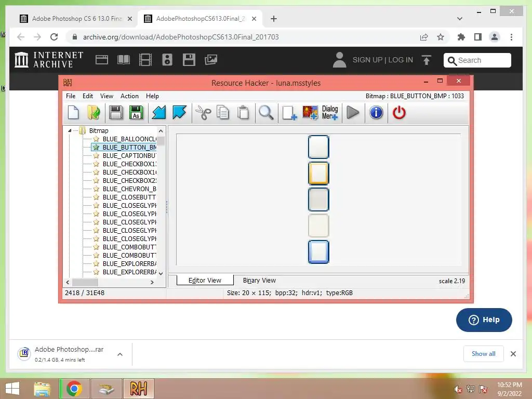Open a new browser tab
This screenshot has width=532, height=399.
(274, 19)
